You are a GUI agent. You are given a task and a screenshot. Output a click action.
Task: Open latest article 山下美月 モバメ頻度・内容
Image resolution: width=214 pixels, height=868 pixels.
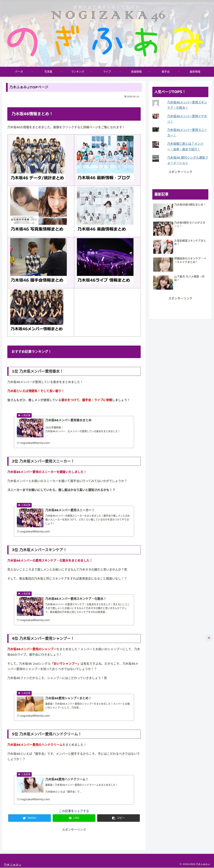click(180, 282)
